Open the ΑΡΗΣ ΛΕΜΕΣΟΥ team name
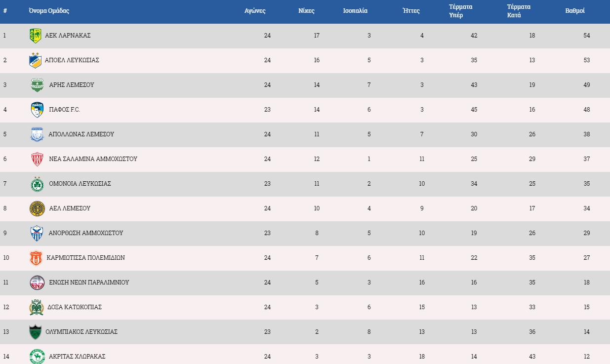The height and width of the screenshot is (364, 610). tap(72, 85)
